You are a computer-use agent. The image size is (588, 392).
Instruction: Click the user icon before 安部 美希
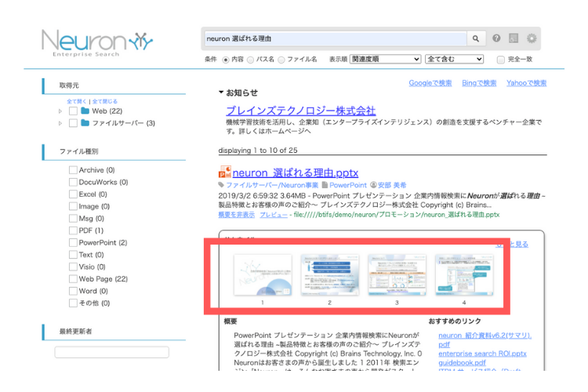click(373, 184)
